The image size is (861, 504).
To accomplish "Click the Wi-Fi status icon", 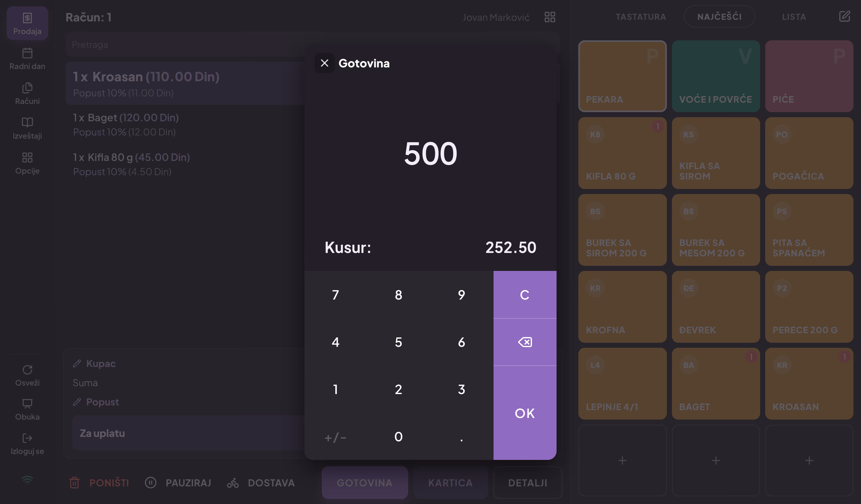I will click(x=27, y=480).
